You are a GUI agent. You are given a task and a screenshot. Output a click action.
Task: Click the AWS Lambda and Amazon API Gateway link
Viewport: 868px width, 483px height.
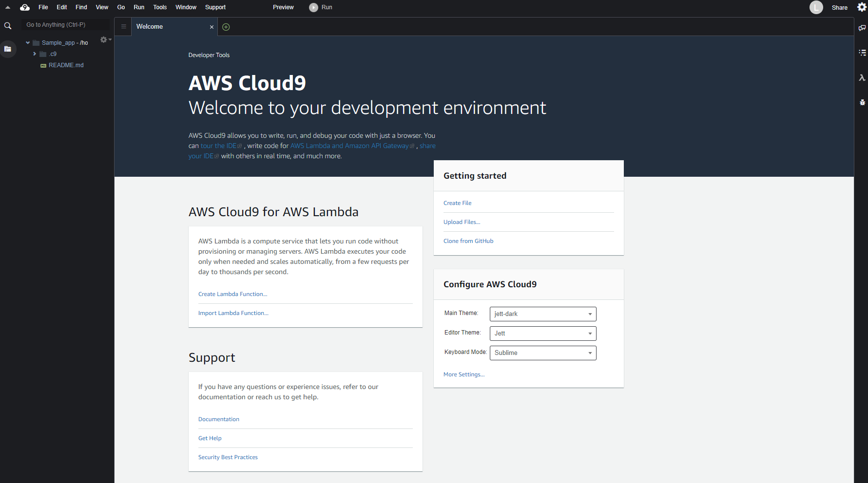pos(352,146)
